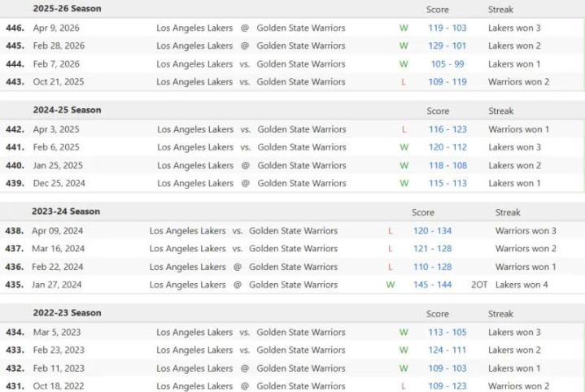Open the 124 - 111 score link

coord(447,351)
